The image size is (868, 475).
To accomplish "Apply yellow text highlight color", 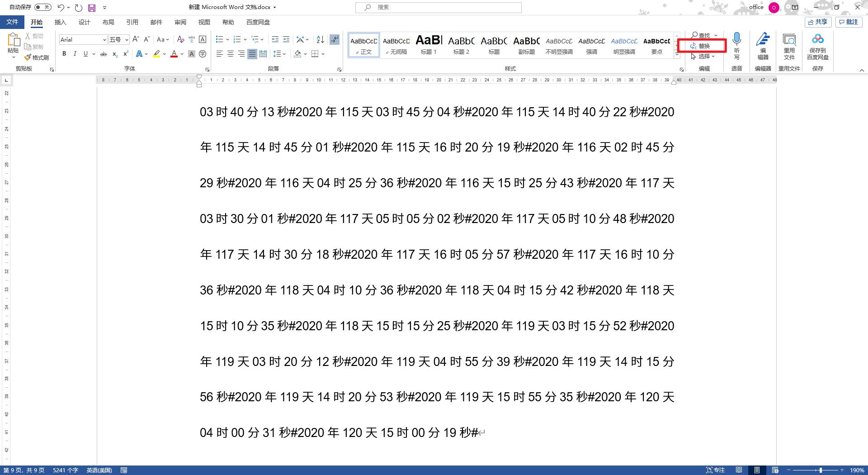I will point(156,54).
